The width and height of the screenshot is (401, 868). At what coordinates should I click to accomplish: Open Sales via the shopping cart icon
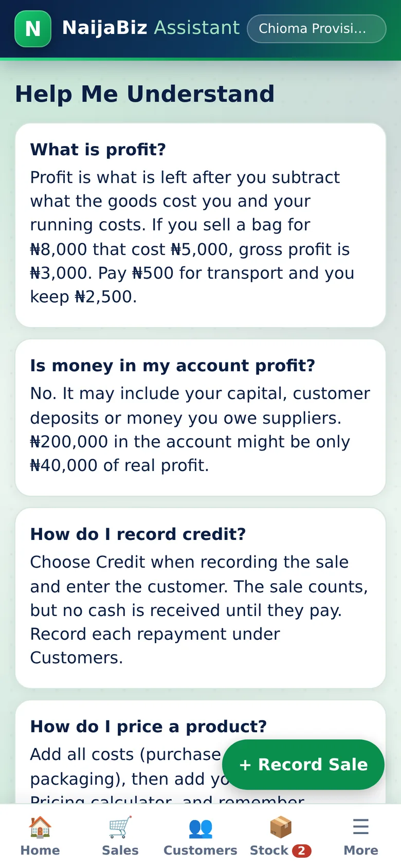click(x=120, y=827)
